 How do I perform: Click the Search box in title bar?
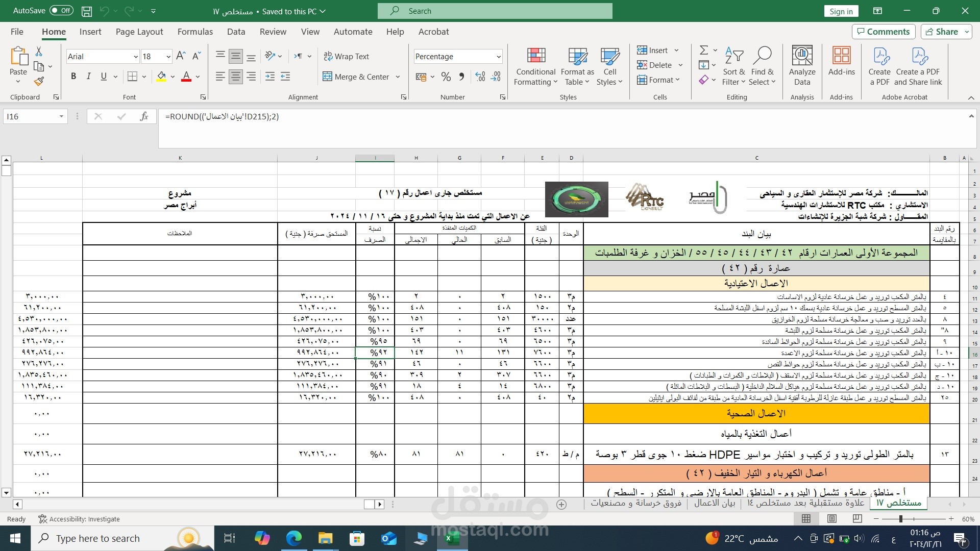coord(495,11)
